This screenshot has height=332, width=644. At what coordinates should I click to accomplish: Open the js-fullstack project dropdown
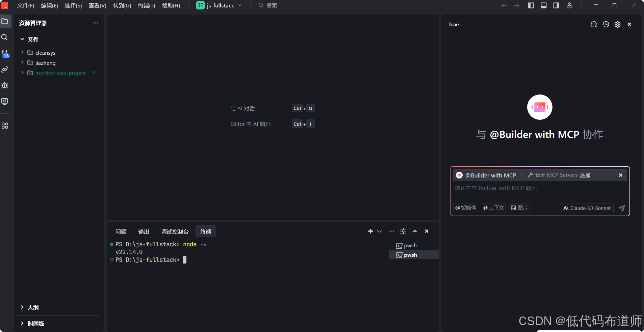tap(219, 5)
